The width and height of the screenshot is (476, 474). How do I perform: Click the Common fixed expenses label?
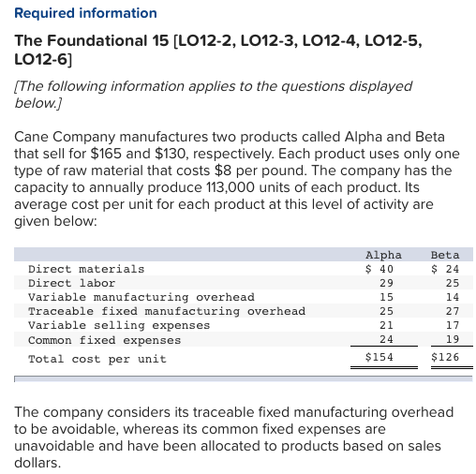pyautogui.click(x=104, y=340)
